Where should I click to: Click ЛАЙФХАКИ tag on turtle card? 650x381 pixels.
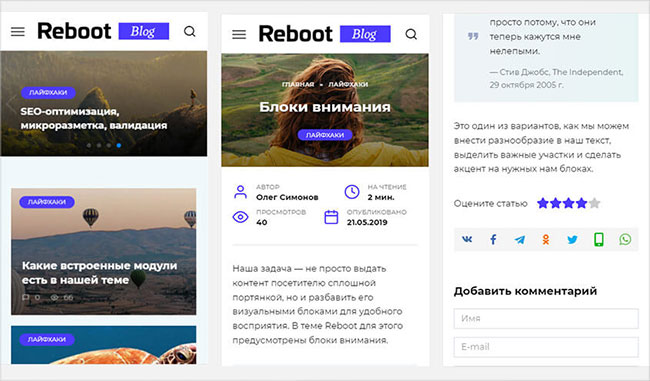pos(47,339)
